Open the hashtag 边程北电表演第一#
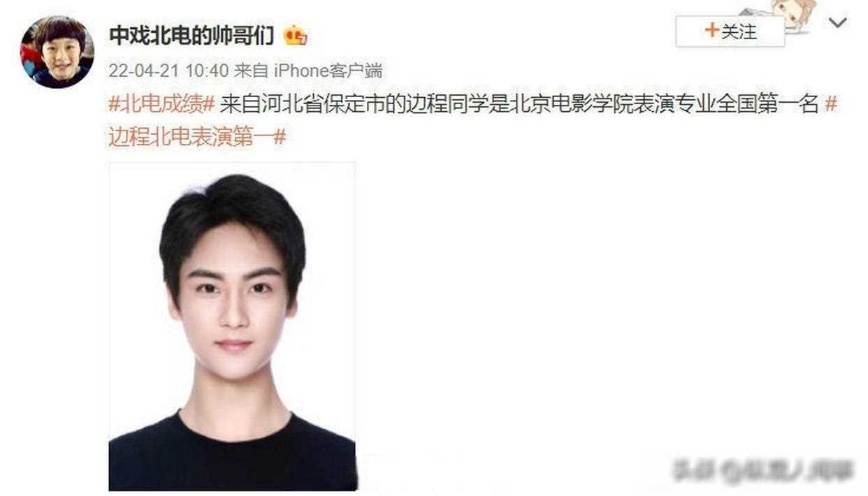This screenshot has width=868, height=496. coord(197,137)
